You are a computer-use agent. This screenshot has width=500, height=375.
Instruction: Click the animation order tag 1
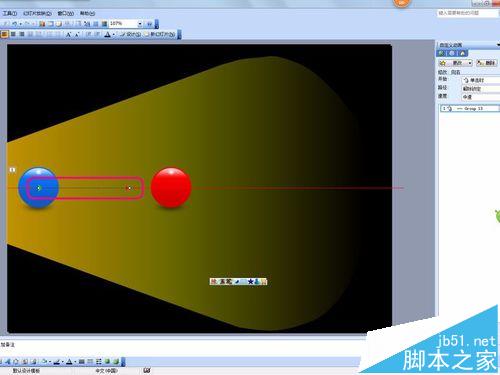[12, 170]
